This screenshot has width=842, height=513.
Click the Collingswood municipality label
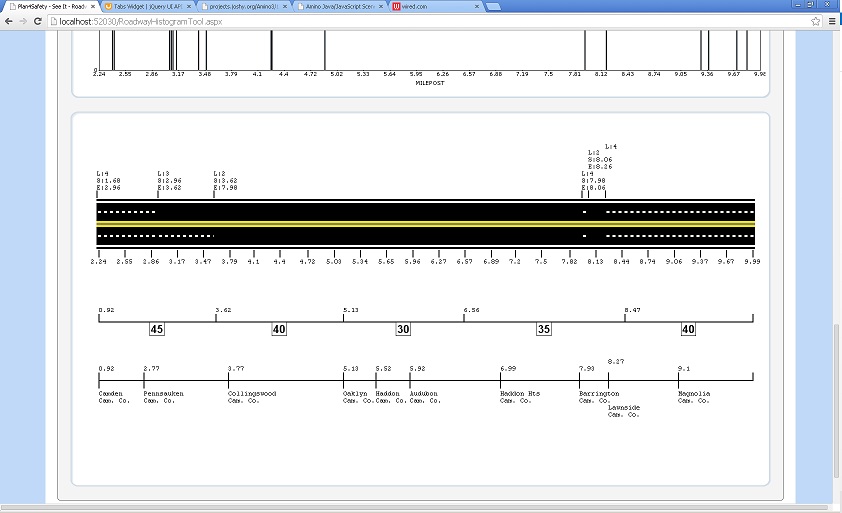[252, 397]
